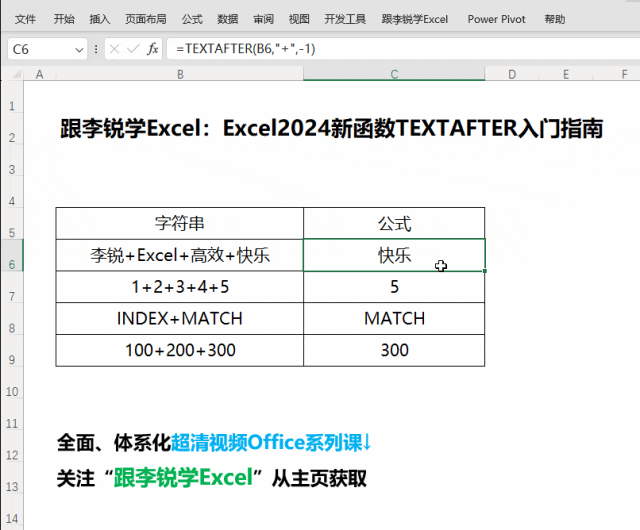Expand the Name Box dropdown arrow
The height and width of the screenshot is (530, 640).
point(79,50)
